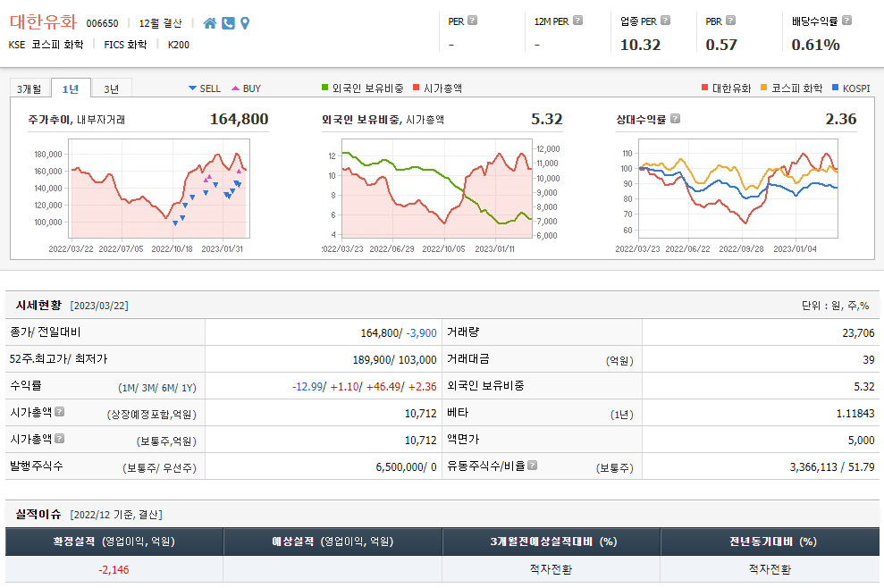Open the company homepage house icon
Screen dimensions: 884x588
point(210,23)
